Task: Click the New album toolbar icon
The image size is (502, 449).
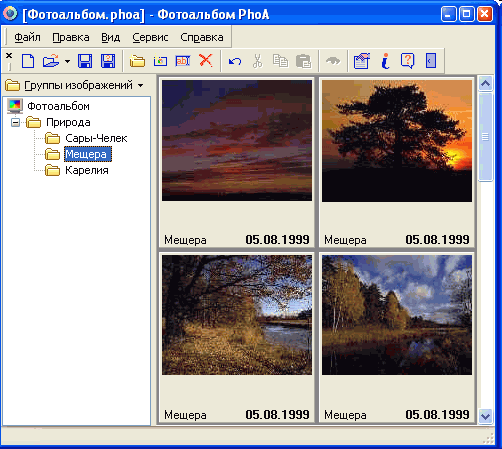Action: click(28, 61)
